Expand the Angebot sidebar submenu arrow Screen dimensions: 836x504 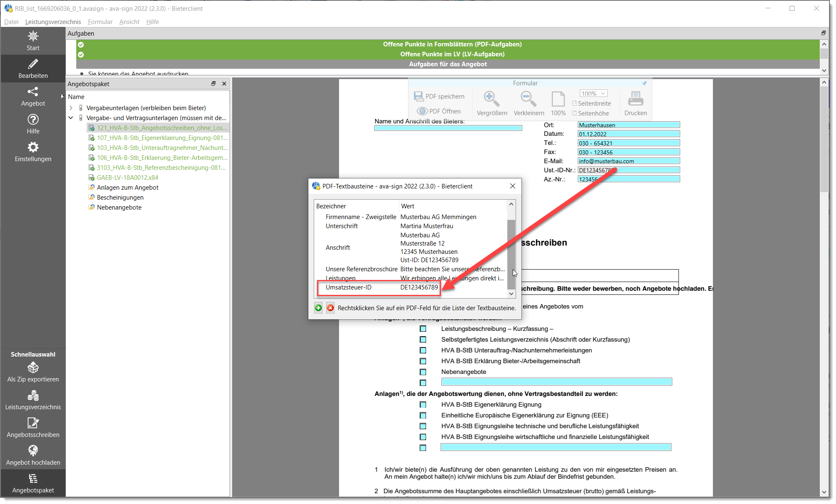click(62, 96)
